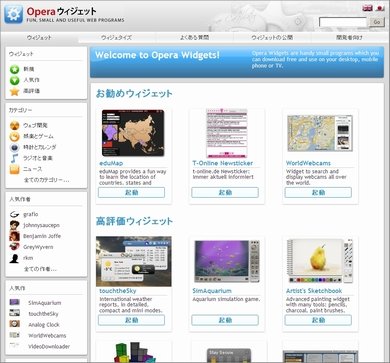Image resolution: width=390 pixels, height=363 pixels.
Task: Open the T-Online Newsticker thumbnail
Action: [227, 133]
